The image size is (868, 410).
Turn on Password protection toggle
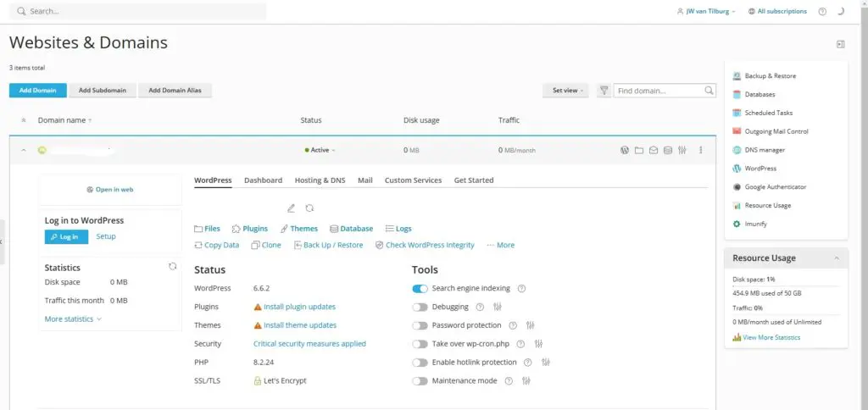[420, 325]
